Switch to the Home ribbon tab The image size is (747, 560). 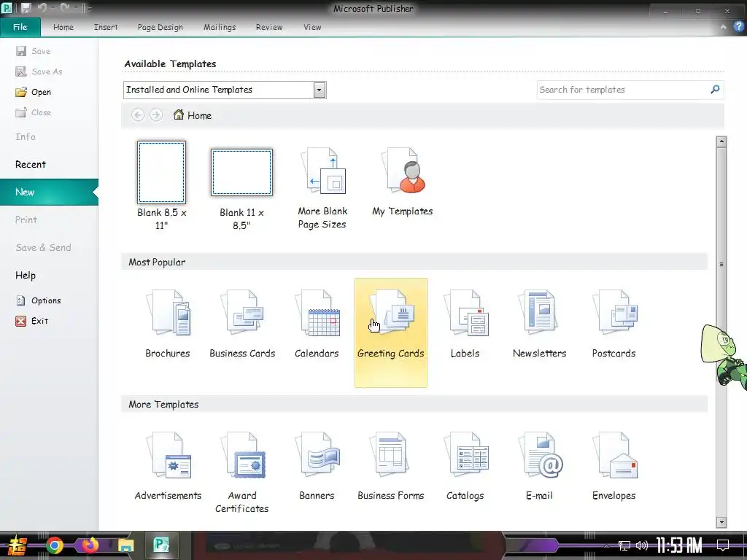coord(63,27)
